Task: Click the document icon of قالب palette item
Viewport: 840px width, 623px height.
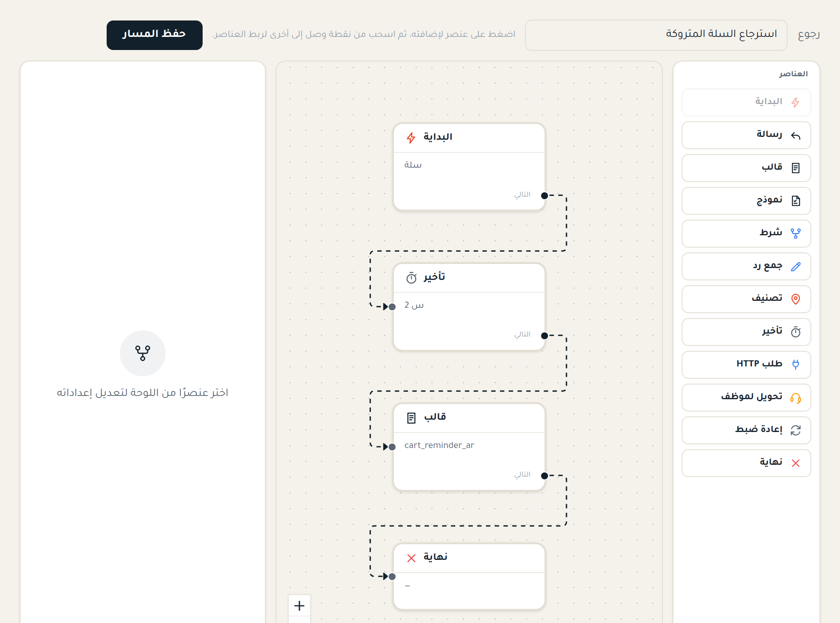Action: point(796,168)
